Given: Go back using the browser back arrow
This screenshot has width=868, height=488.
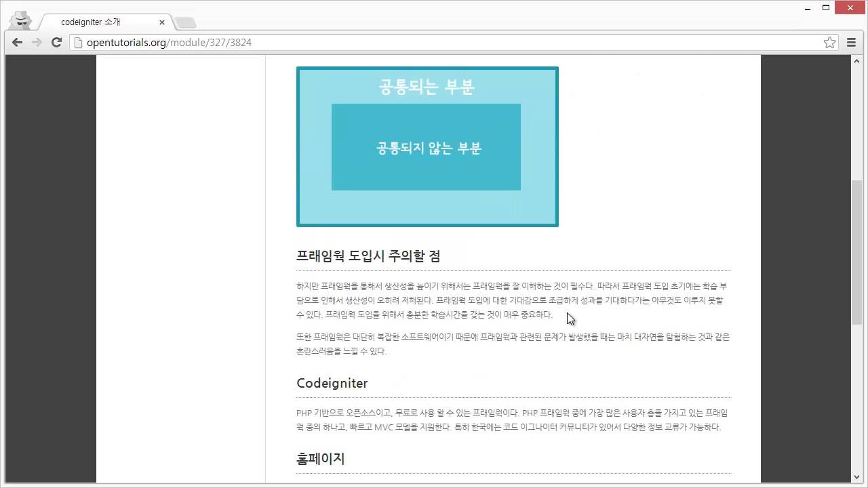Looking at the screenshot, I should [x=18, y=42].
